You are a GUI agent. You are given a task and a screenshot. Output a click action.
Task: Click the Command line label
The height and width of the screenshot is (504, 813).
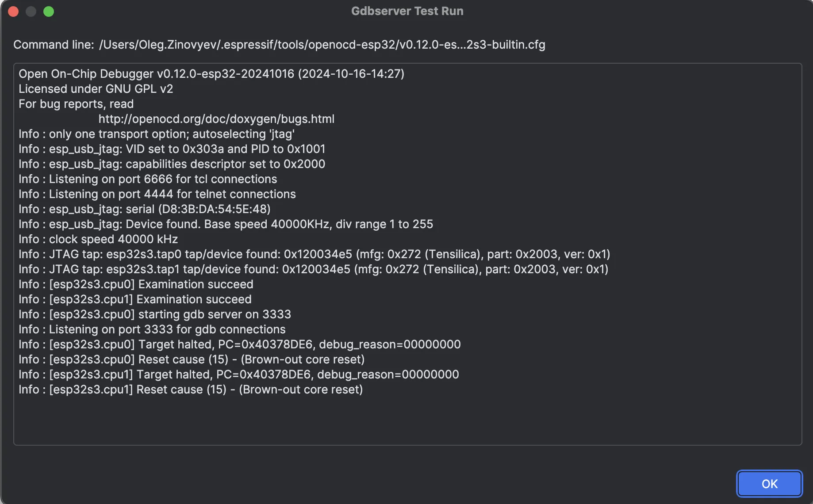coord(54,45)
